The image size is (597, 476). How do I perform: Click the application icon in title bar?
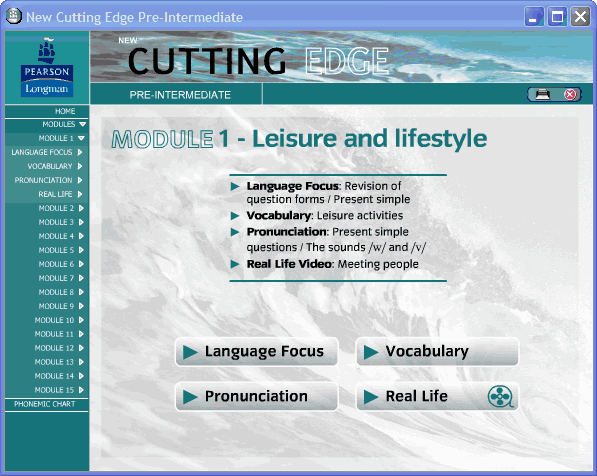[x=14, y=16]
